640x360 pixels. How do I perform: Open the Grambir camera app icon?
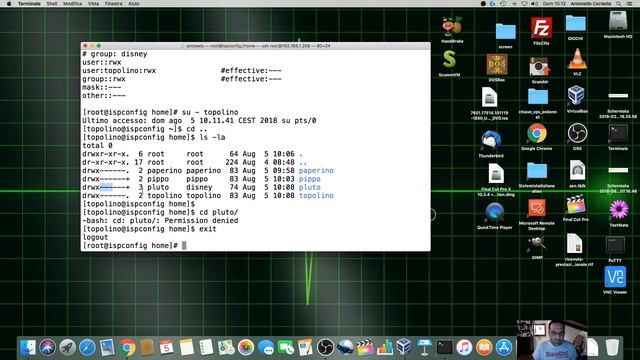(x=540, y=67)
